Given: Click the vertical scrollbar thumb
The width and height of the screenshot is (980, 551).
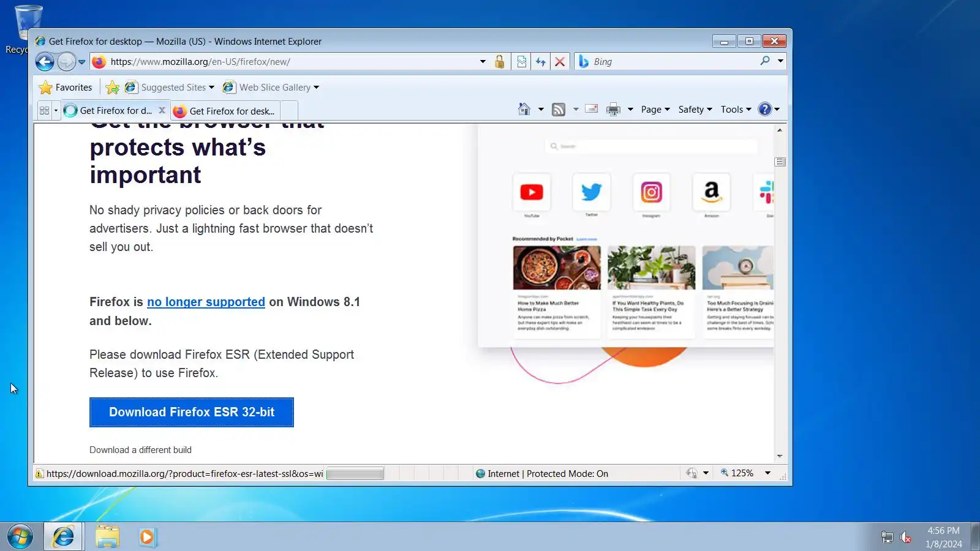Looking at the screenshot, I should coord(780,162).
